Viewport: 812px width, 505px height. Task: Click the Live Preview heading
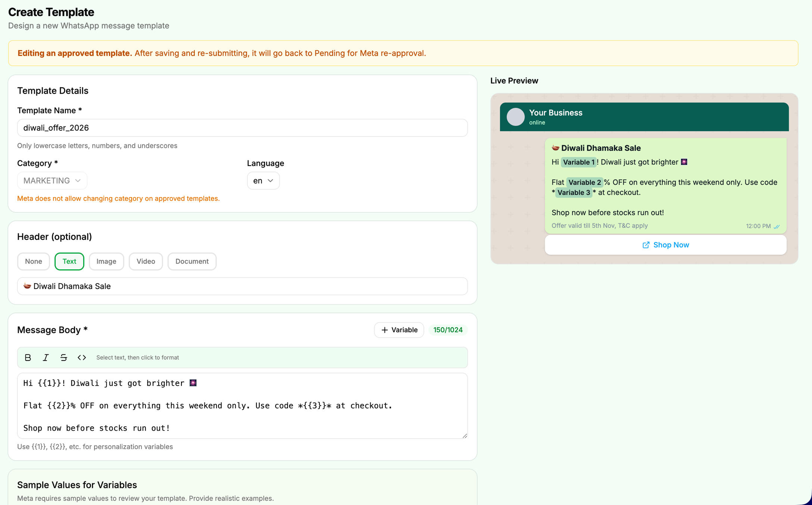click(514, 81)
